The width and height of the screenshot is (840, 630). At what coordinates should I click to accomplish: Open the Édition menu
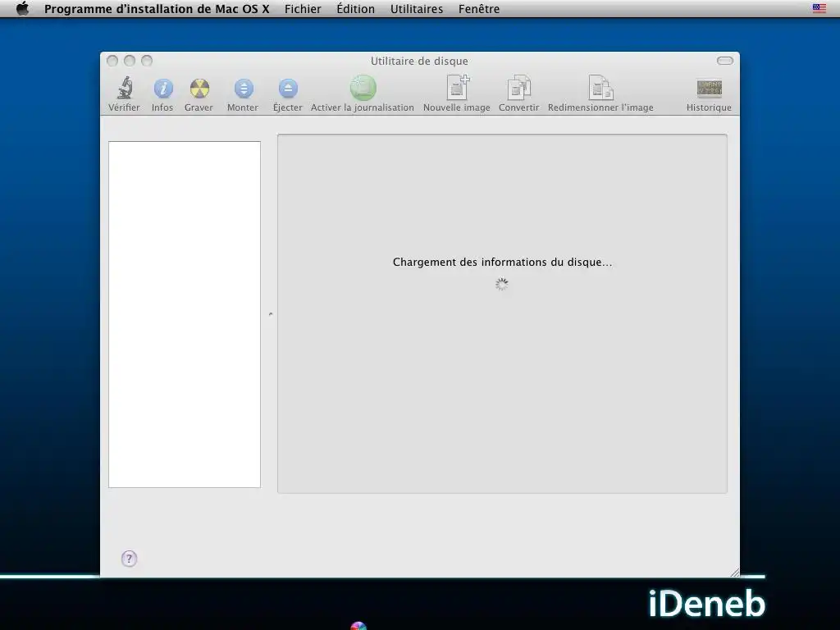tap(356, 8)
